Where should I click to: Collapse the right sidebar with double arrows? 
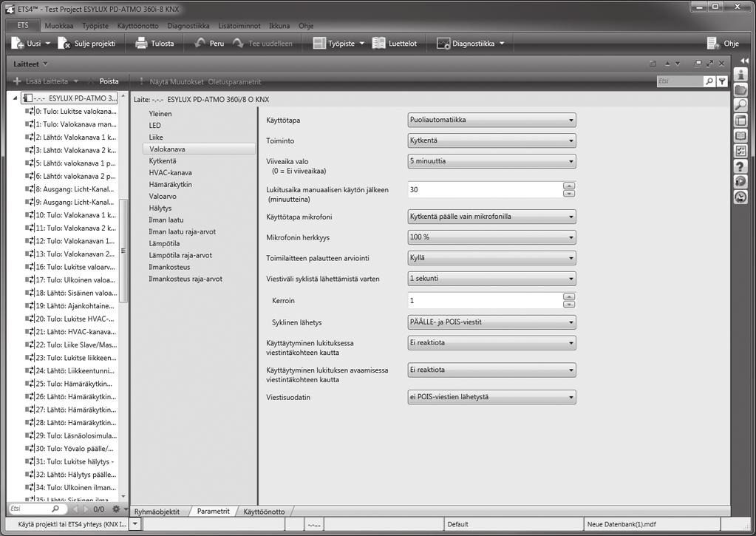coord(744,61)
